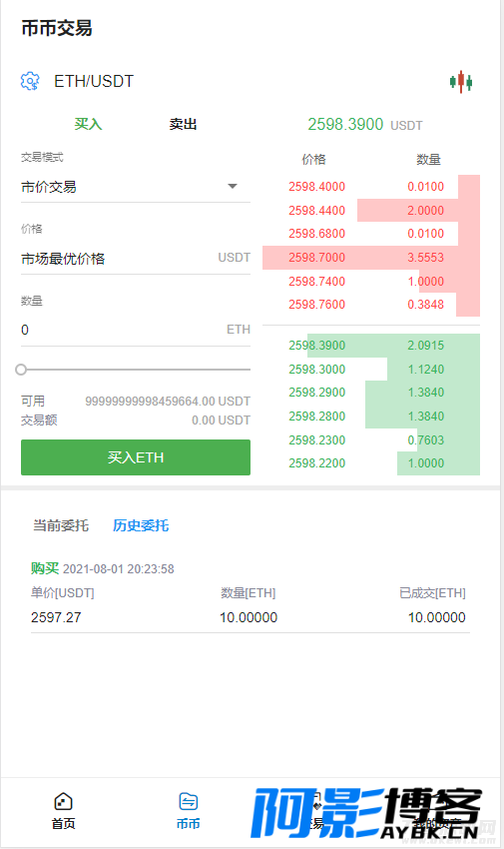Switch to the 卖出 sell tab
This screenshot has width=504, height=849.
(x=183, y=124)
